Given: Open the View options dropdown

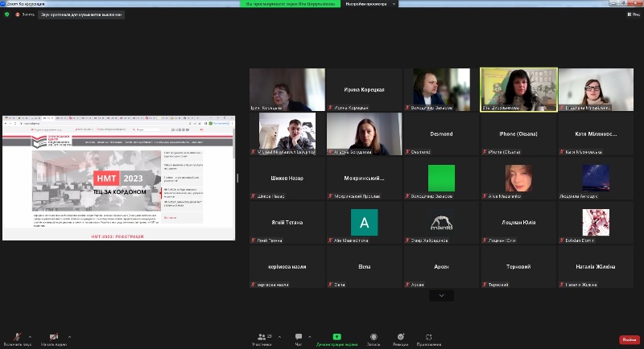Looking at the screenshot, I should pos(634,14).
